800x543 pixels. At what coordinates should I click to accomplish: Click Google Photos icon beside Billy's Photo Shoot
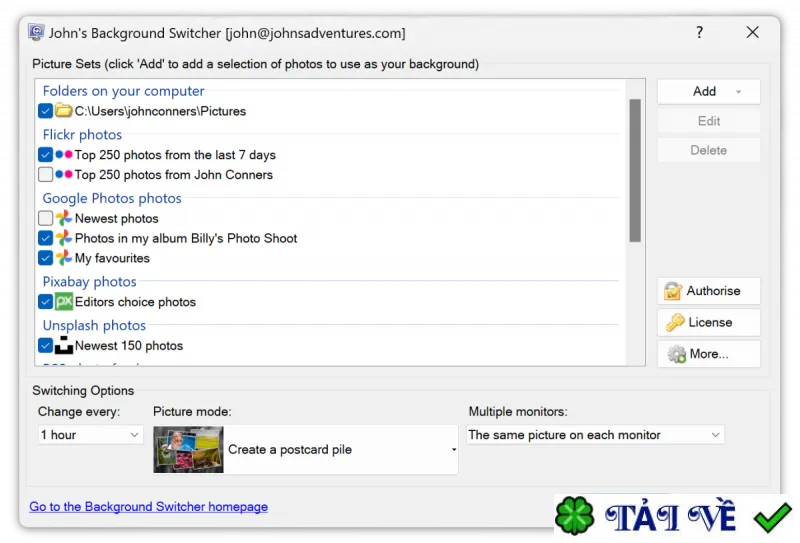(x=63, y=238)
